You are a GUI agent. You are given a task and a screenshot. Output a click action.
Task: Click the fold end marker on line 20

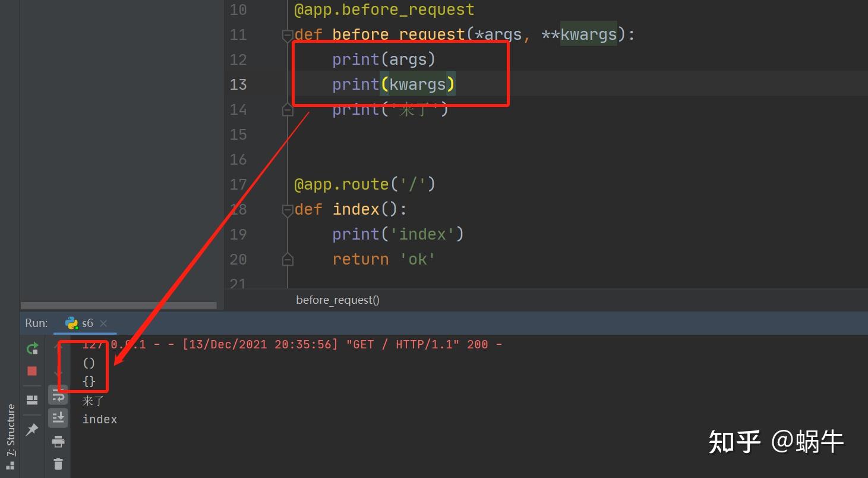[x=288, y=260]
